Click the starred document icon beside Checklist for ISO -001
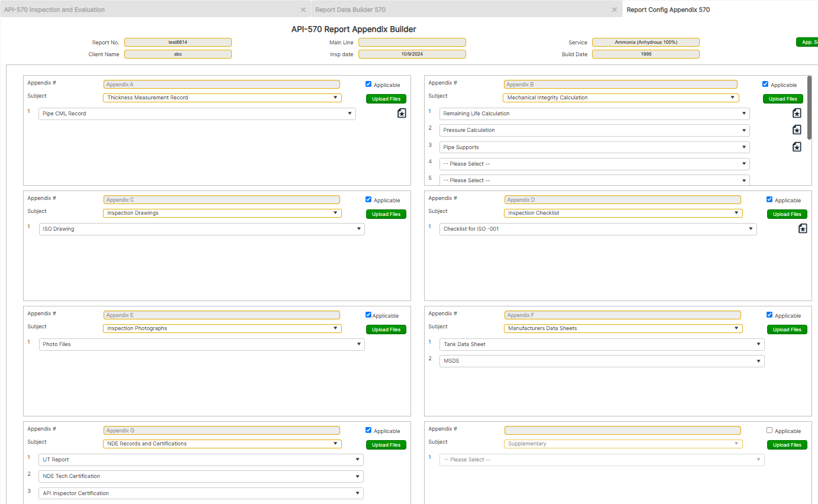Viewport: 818px width, 504px height. (x=803, y=228)
